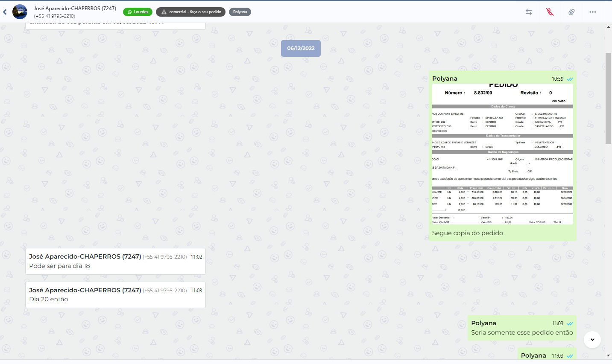Select the 'Dia 20 então' message bubble

(49, 299)
